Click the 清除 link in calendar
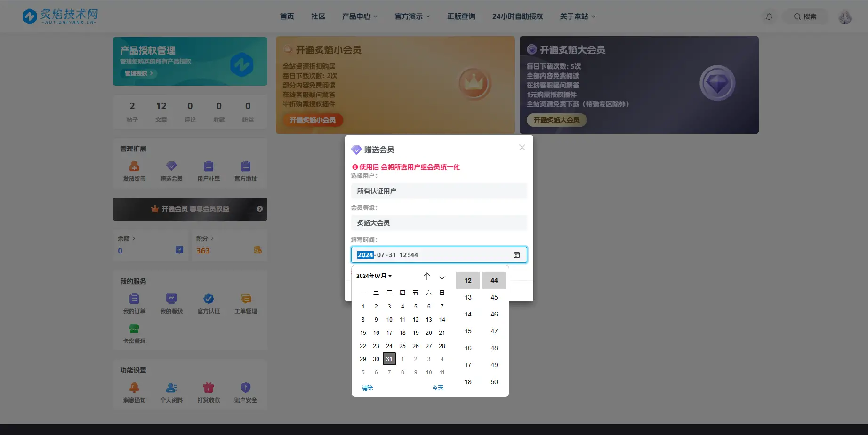 [367, 388]
